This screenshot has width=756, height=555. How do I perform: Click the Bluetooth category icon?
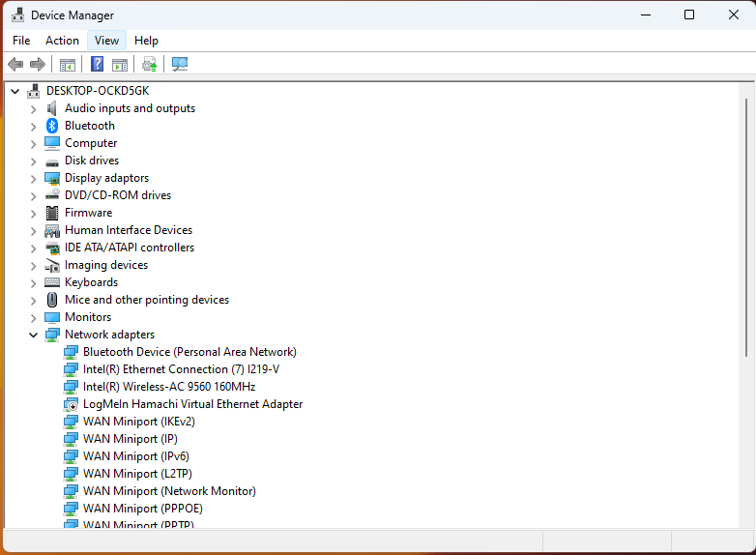[52, 126]
